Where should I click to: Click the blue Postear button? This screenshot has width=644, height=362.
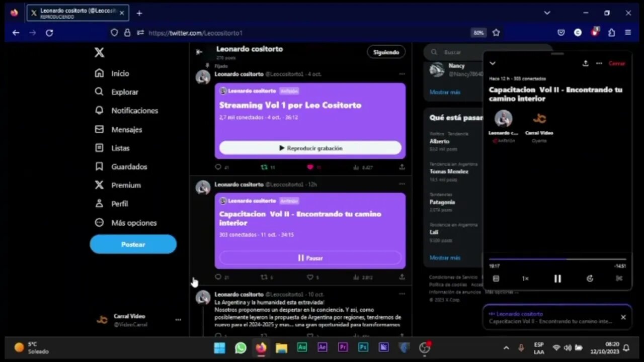click(133, 244)
